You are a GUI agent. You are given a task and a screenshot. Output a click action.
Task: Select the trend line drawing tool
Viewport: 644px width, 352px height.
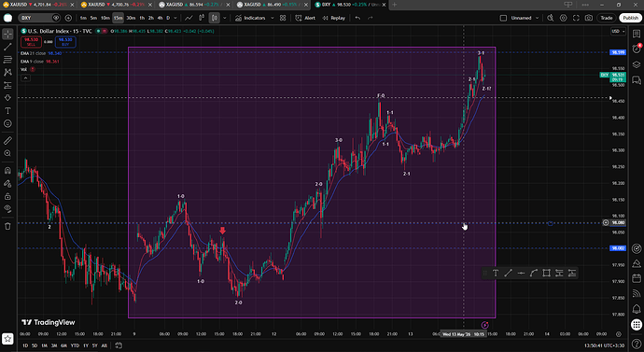(7, 47)
